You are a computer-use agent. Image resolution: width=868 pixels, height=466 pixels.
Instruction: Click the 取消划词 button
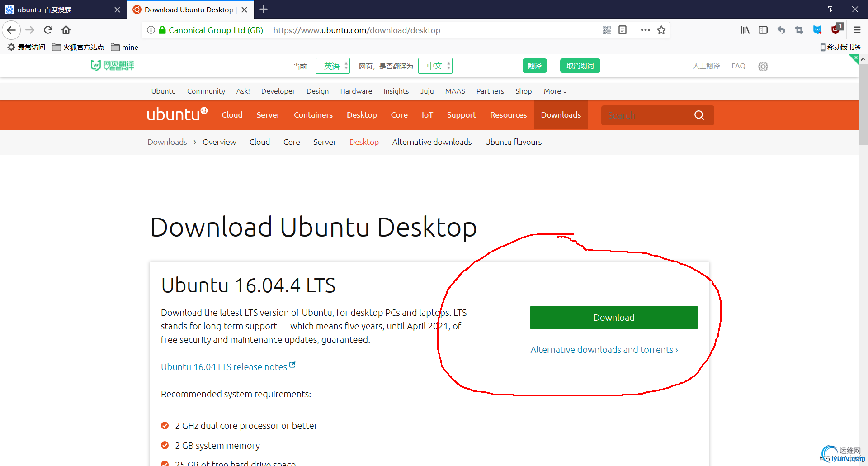tap(580, 66)
